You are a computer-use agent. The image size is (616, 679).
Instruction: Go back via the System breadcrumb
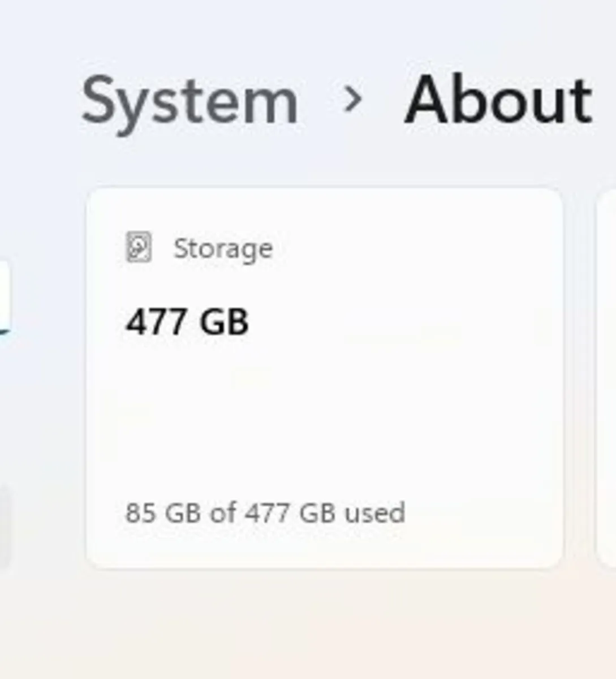click(189, 102)
